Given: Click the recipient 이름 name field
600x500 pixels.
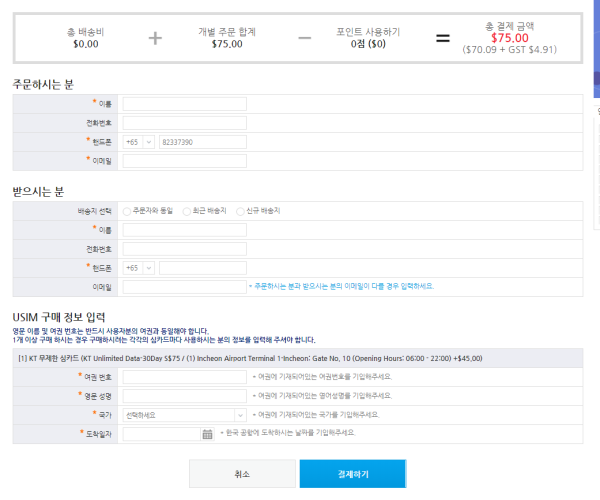Looking at the screenshot, I should pos(184,230).
